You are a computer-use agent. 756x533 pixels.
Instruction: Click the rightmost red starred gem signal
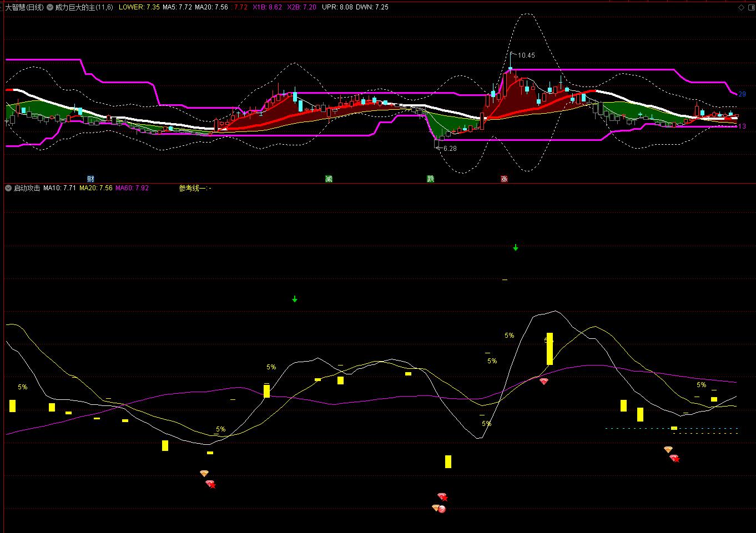tap(674, 458)
